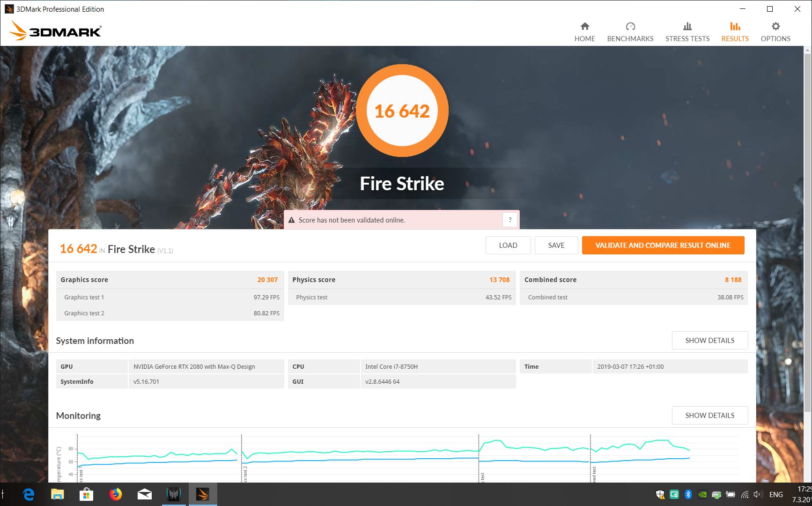
Task: Open the Home section icon
Action: 584,27
